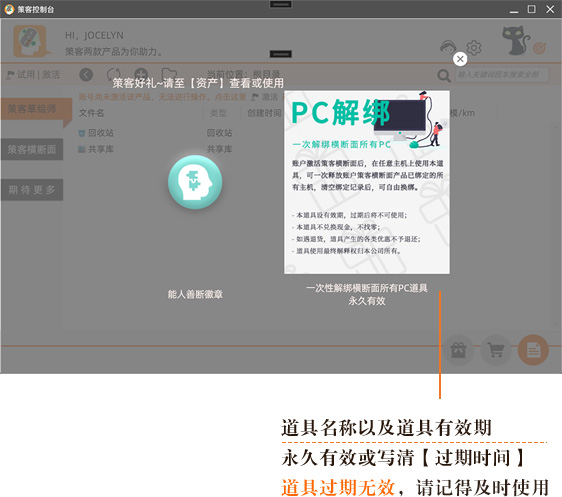The width and height of the screenshot is (562, 497).
Task: Close the gift popup with X icon
Action: click(x=460, y=59)
